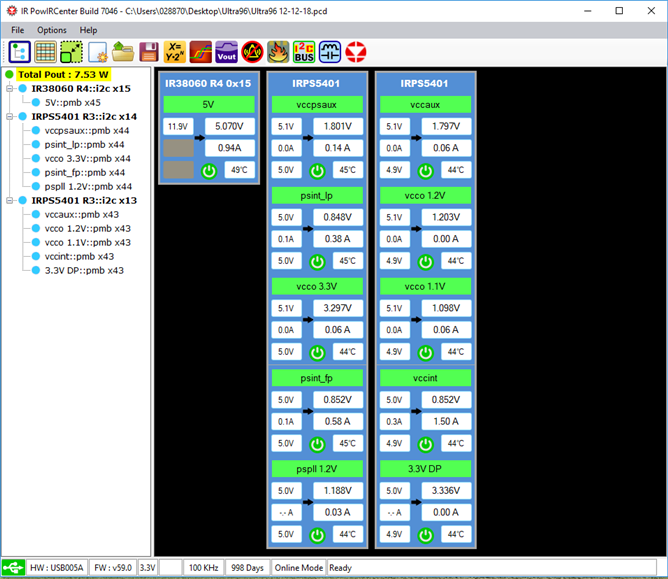Toggle power button for vccpsaux rail
The image size is (668, 579).
pos(317,171)
